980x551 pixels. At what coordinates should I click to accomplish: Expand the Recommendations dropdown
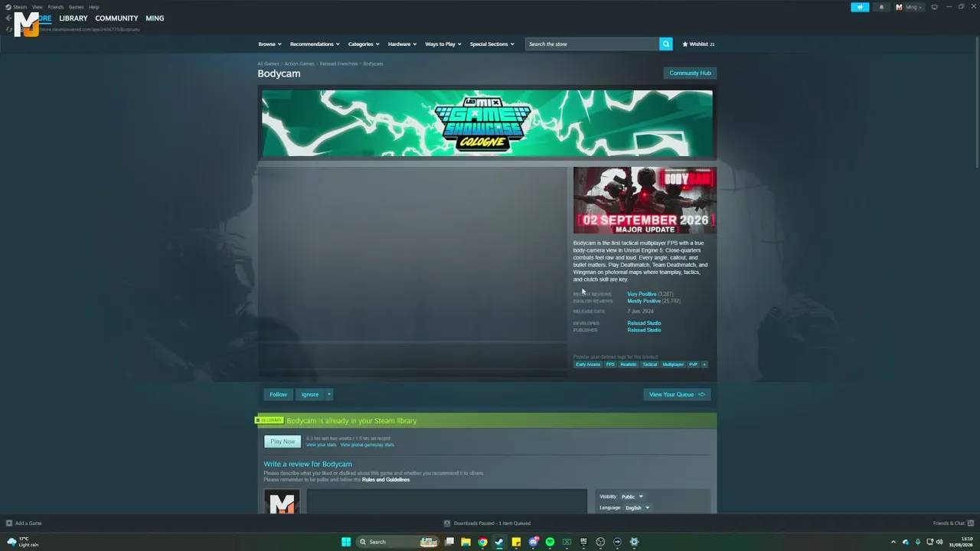(315, 44)
